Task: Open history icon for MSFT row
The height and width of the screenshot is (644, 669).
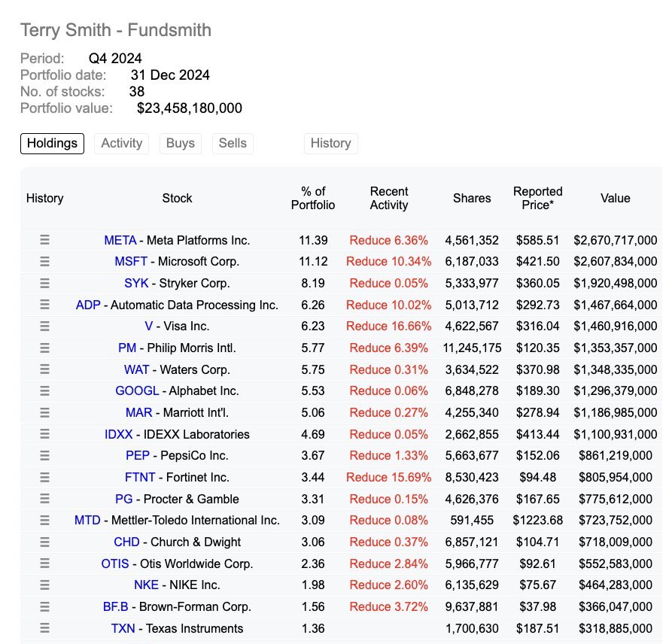Action: (44, 261)
